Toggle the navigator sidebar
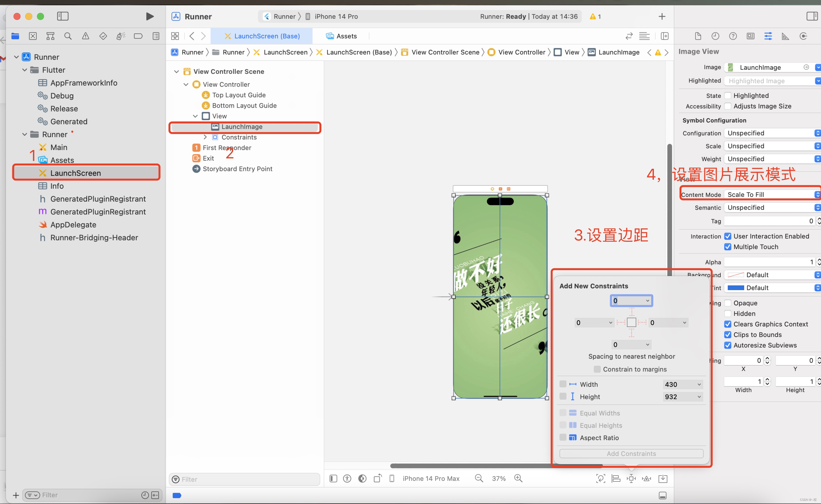 pos(63,16)
